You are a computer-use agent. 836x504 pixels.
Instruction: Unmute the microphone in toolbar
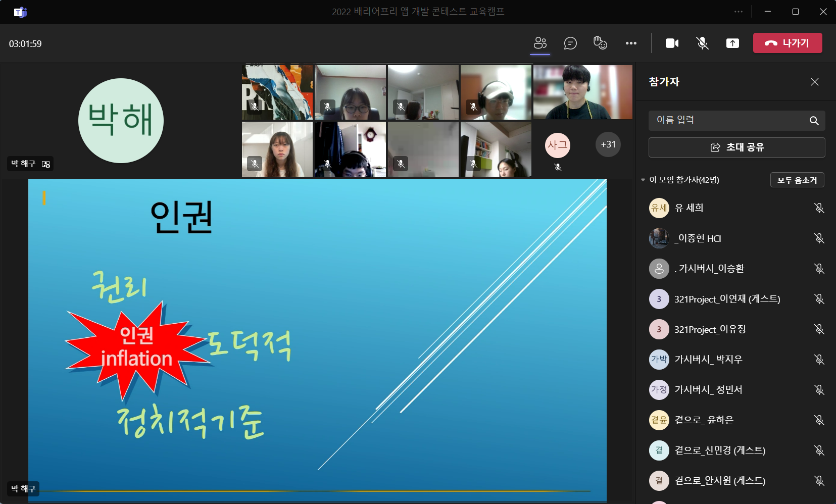[x=702, y=43]
